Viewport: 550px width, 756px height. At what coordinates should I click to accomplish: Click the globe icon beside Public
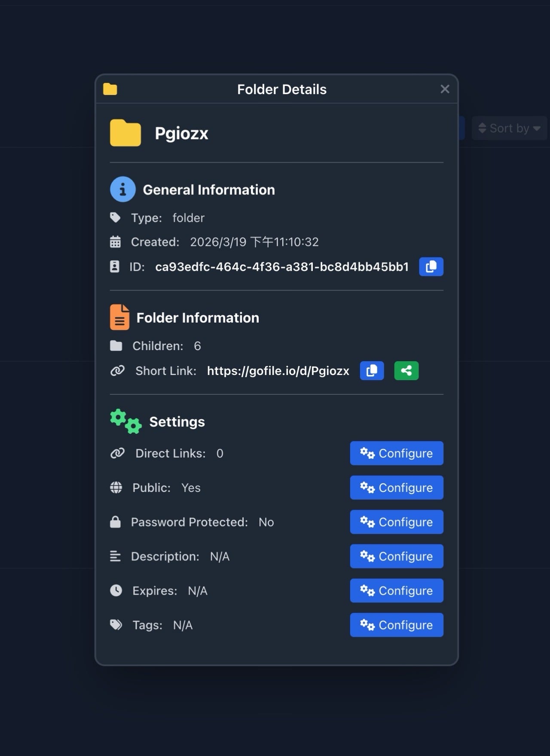click(116, 488)
